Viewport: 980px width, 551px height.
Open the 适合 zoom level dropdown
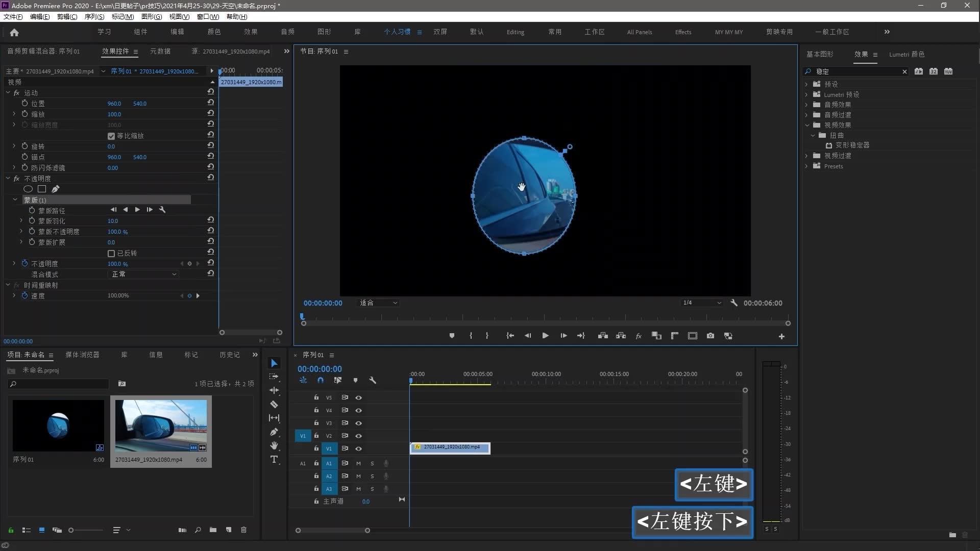[x=378, y=303]
